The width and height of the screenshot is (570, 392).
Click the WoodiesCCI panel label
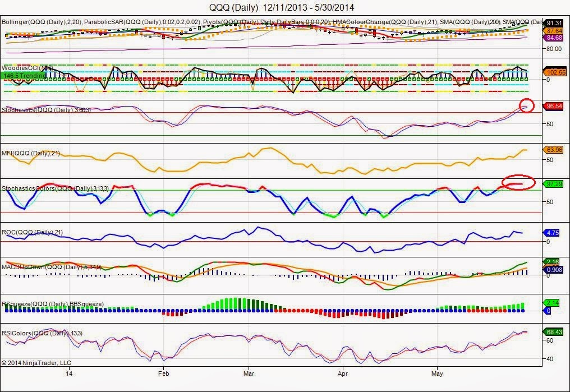pos(27,68)
